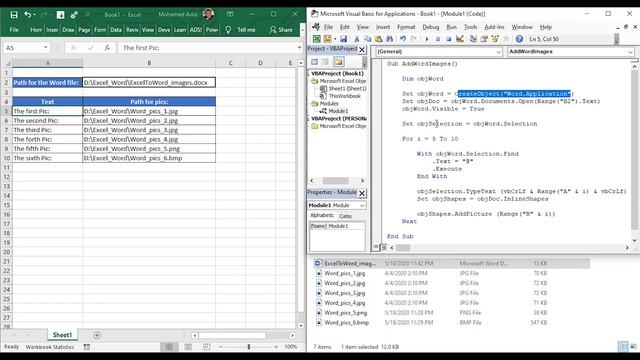Click the Insert UserForm icon in VBA toolbar
The width and height of the screenshot is (640, 360).
pos(327,39)
